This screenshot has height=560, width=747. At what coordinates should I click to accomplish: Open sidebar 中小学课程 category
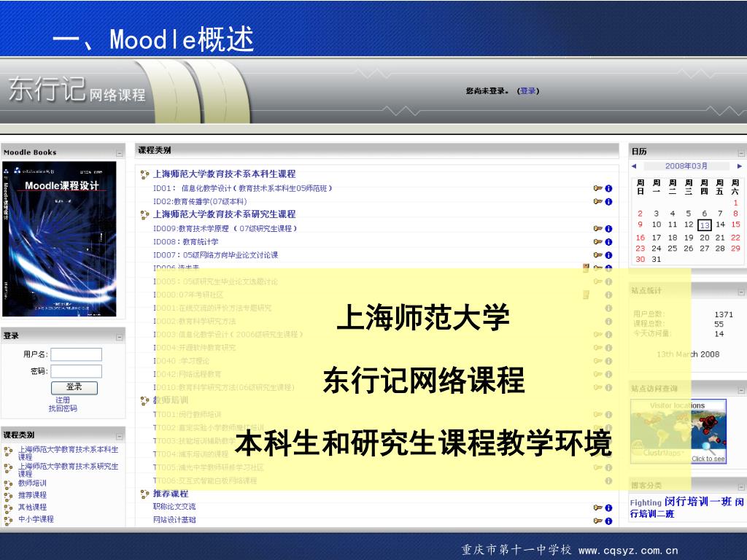coord(36,519)
